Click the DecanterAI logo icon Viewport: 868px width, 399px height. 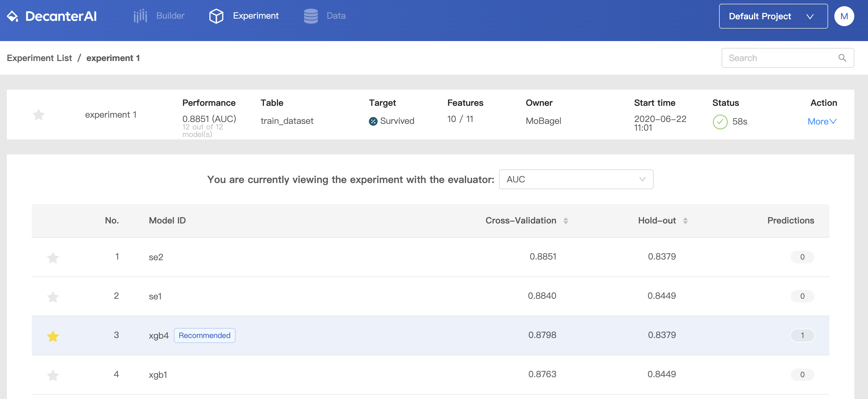point(13,16)
